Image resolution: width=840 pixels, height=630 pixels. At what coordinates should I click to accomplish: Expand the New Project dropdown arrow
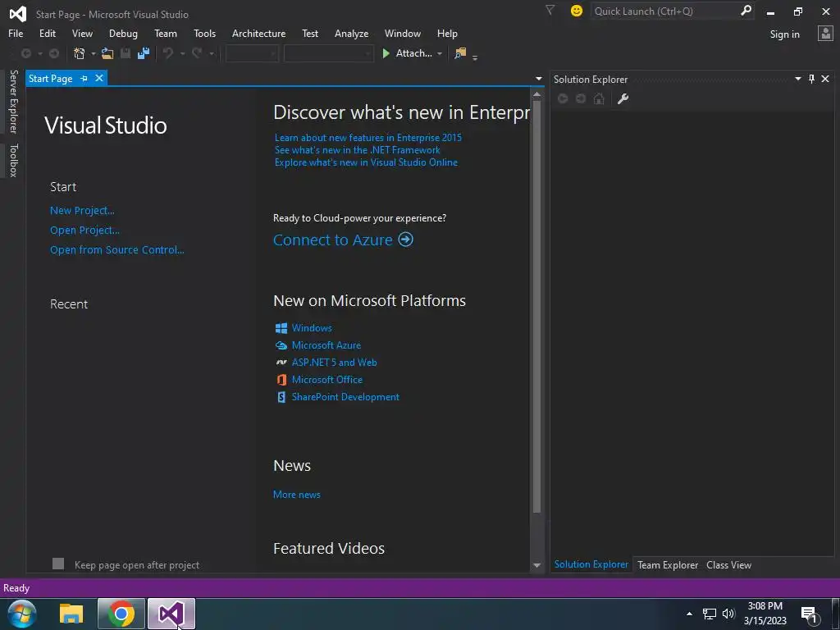click(x=94, y=53)
